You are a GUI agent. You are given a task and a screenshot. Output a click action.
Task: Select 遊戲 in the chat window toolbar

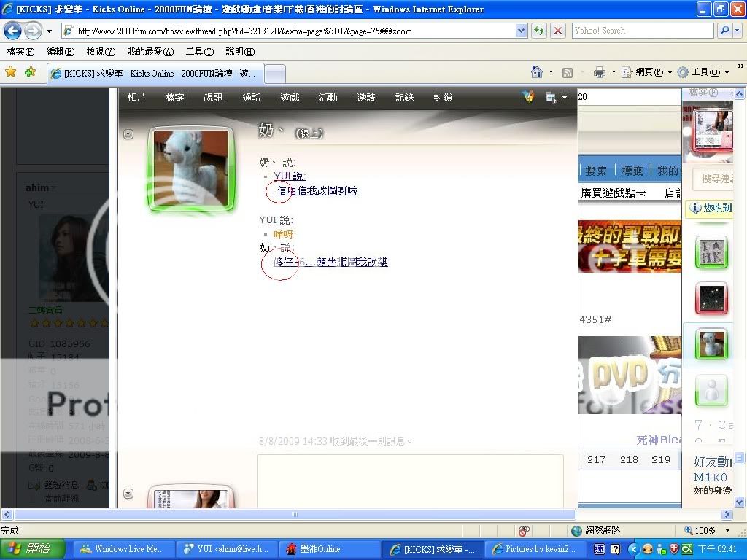[x=290, y=98]
